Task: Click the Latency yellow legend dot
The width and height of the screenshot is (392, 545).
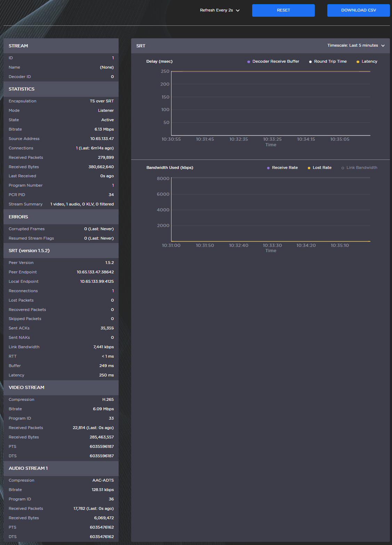Action: pos(358,62)
